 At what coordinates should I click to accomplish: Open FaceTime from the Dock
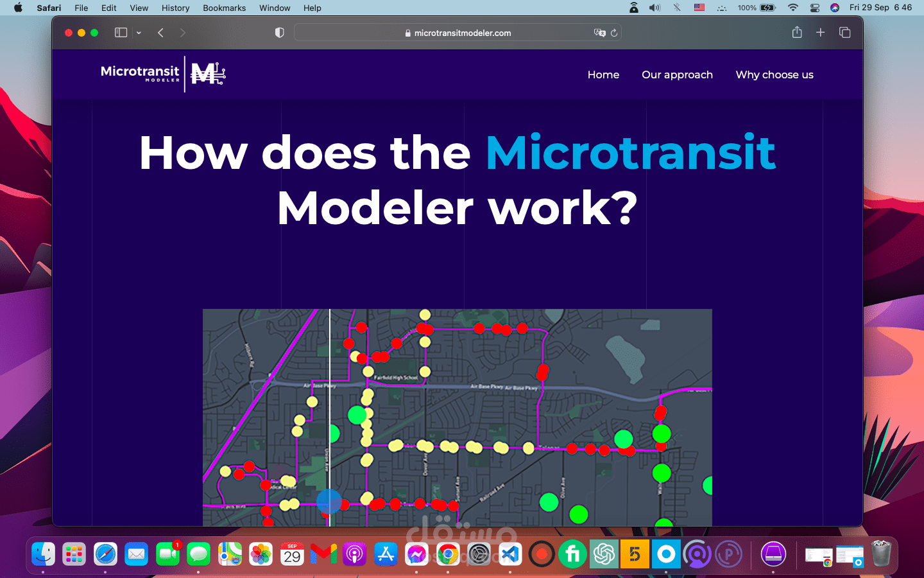click(x=168, y=554)
